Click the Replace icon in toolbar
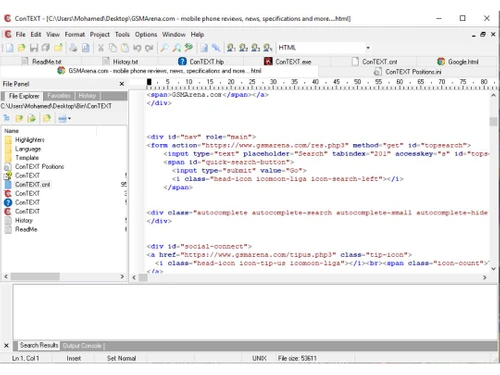Image resolution: width=500 pixels, height=375 pixels. click(189, 48)
